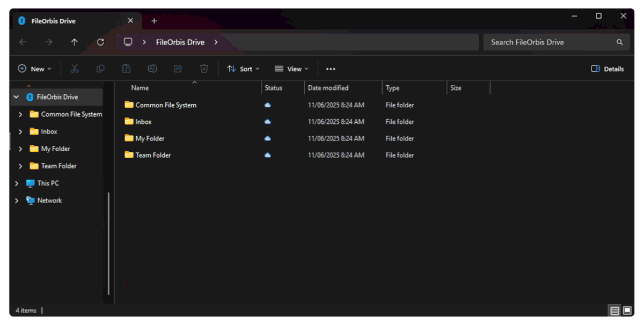This screenshot has height=325, width=644.
Task: Click the navigation pane vertical scrollbar
Action: coord(109,243)
